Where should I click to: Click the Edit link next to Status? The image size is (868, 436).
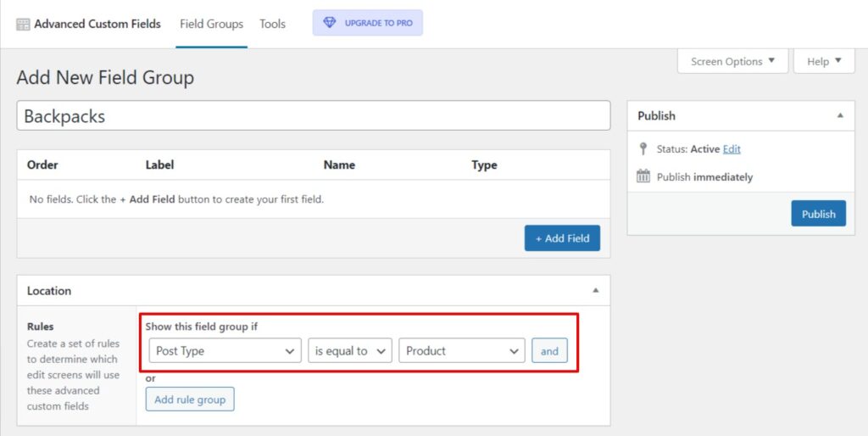[x=732, y=148]
